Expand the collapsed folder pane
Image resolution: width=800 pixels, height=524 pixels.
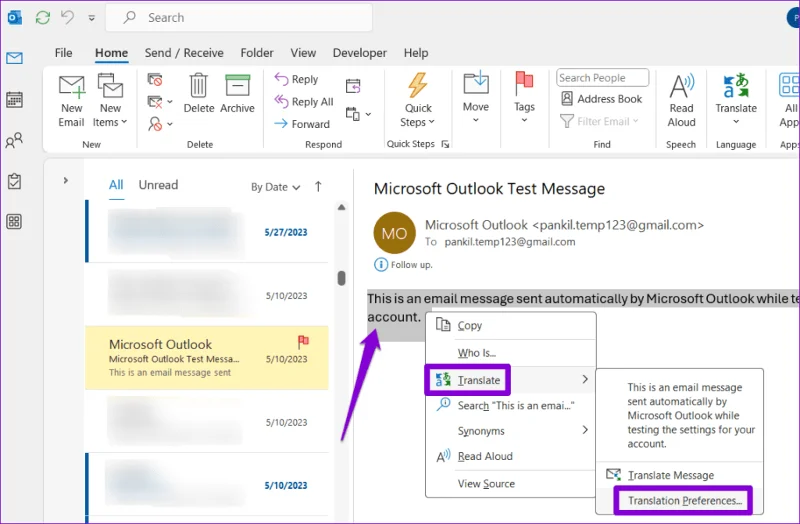(x=65, y=180)
